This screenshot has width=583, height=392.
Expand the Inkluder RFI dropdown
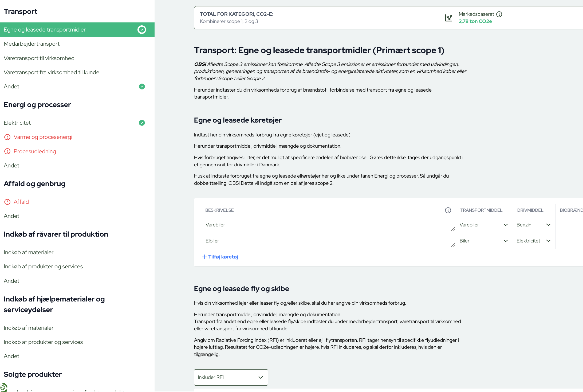pos(231,377)
